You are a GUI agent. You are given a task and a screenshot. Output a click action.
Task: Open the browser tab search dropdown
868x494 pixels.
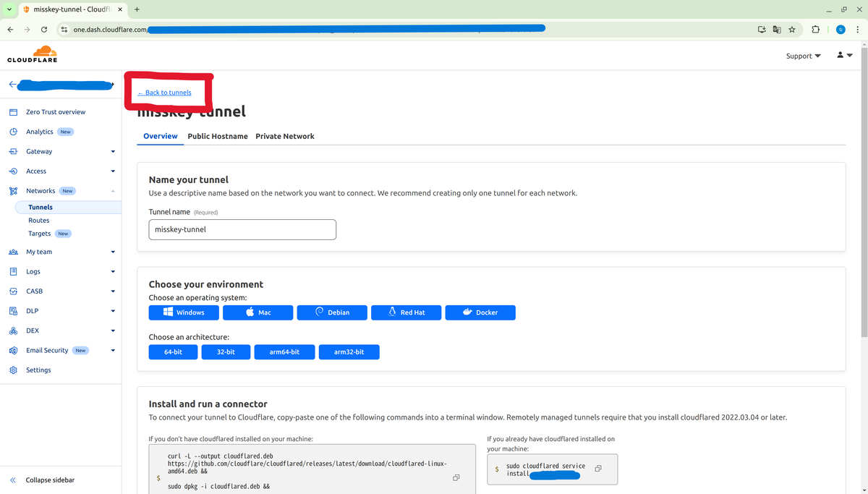point(10,9)
